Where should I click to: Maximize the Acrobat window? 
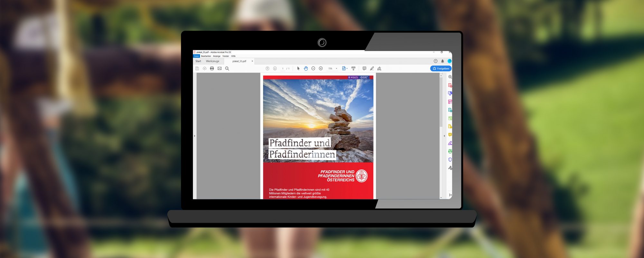click(442, 52)
